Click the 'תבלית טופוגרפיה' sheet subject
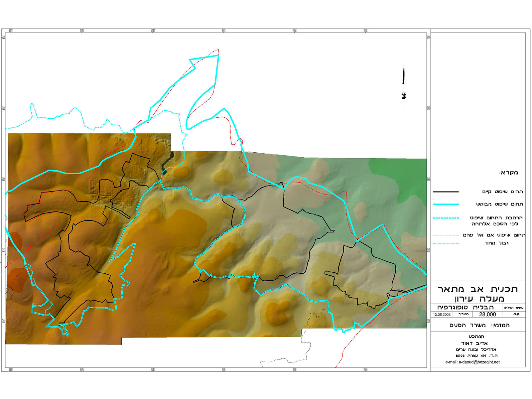This screenshot has height=399, width=532. coord(465,307)
